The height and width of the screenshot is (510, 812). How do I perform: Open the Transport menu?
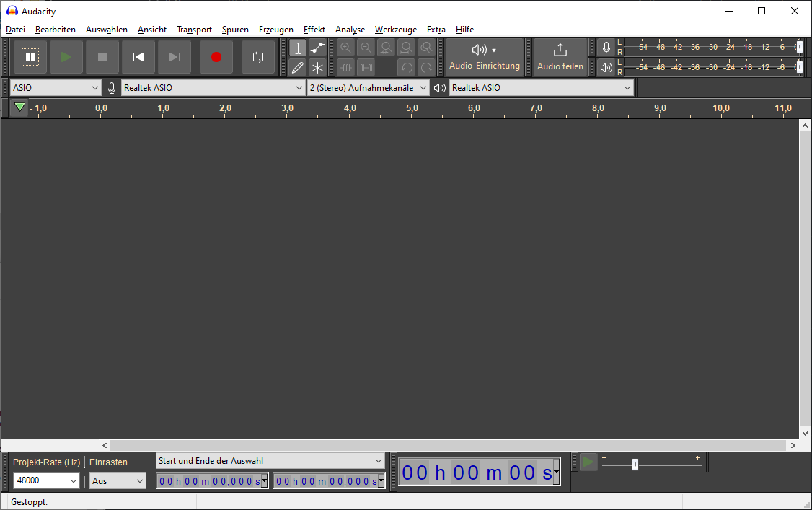tap(194, 30)
